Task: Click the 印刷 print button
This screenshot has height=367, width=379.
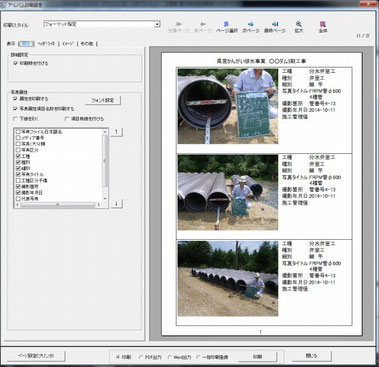Action: (257, 357)
